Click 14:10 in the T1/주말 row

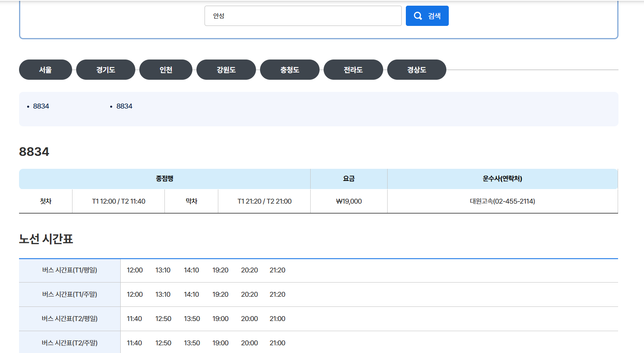[x=192, y=294]
